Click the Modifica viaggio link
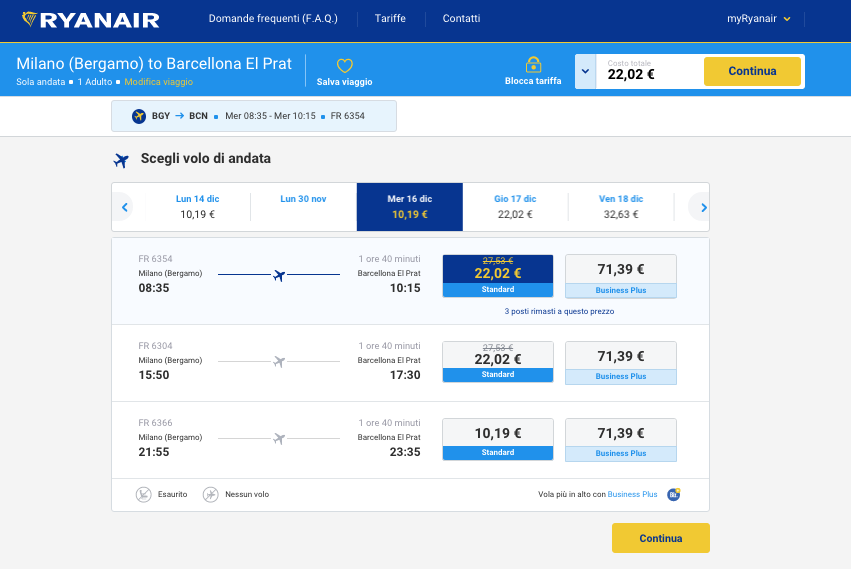 158,82
